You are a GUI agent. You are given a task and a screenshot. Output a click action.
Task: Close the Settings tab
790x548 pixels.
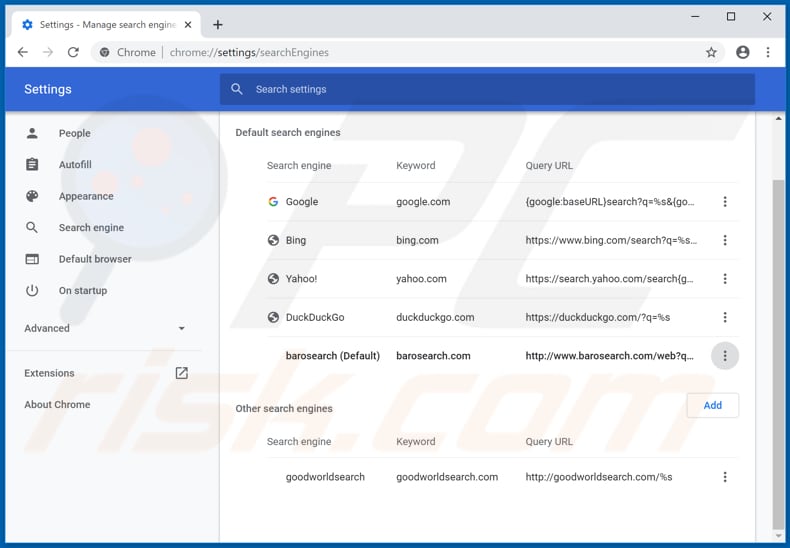188,25
